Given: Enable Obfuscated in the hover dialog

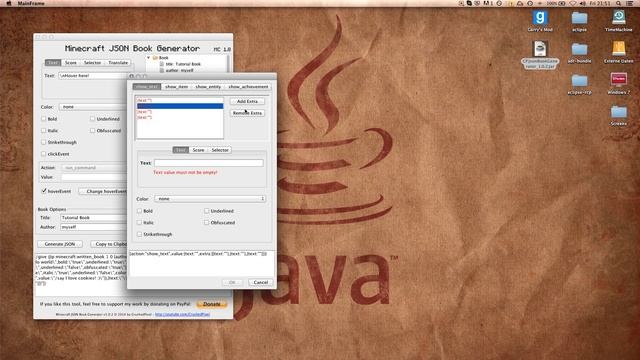Looking at the screenshot, I should pyautogui.click(x=207, y=222).
